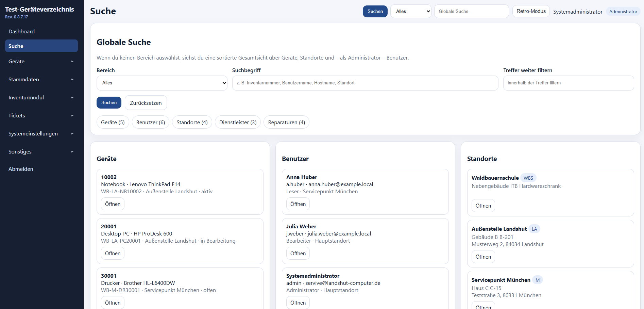Open device 20001 HP ProDesk
644x309 pixels.
point(113,254)
